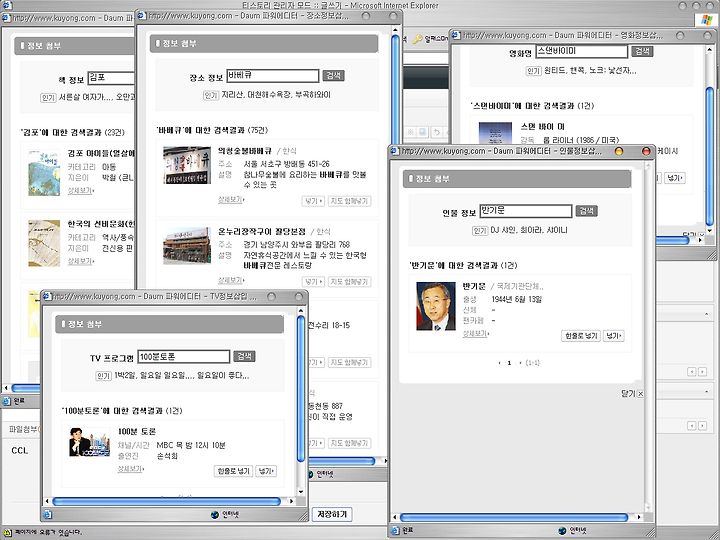Click the 스탠 바이 미 movie poster thumbnail
This screenshot has width=720, height=540.
click(495, 133)
